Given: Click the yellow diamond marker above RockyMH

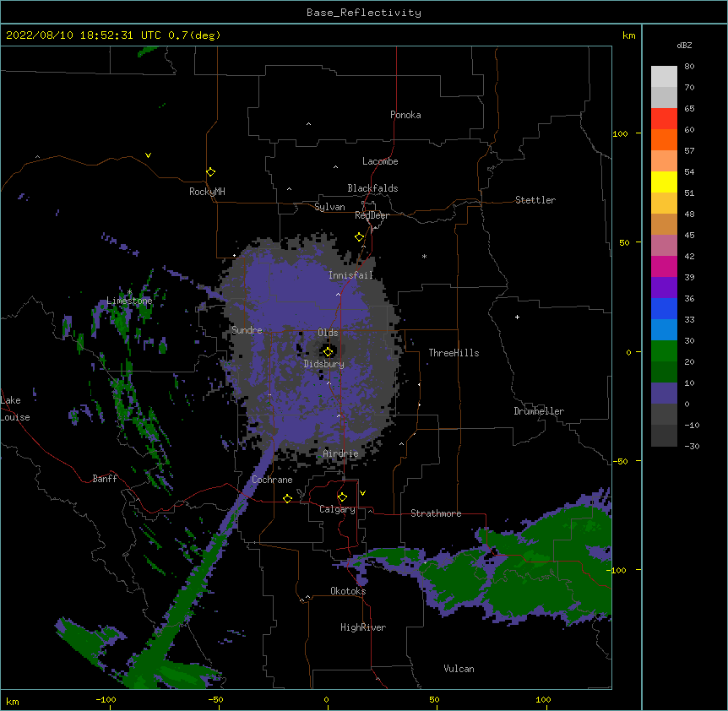Looking at the screenshot, I should click(210, 172).
